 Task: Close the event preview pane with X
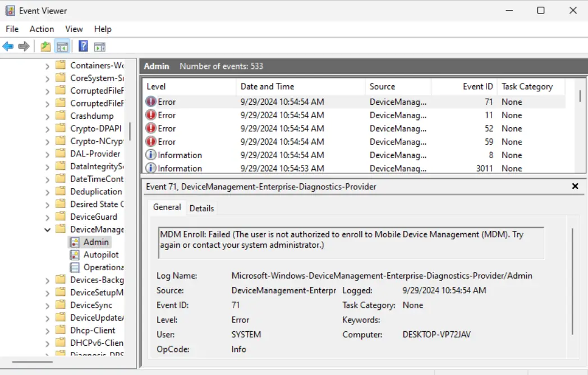click(x=575, y=186)
